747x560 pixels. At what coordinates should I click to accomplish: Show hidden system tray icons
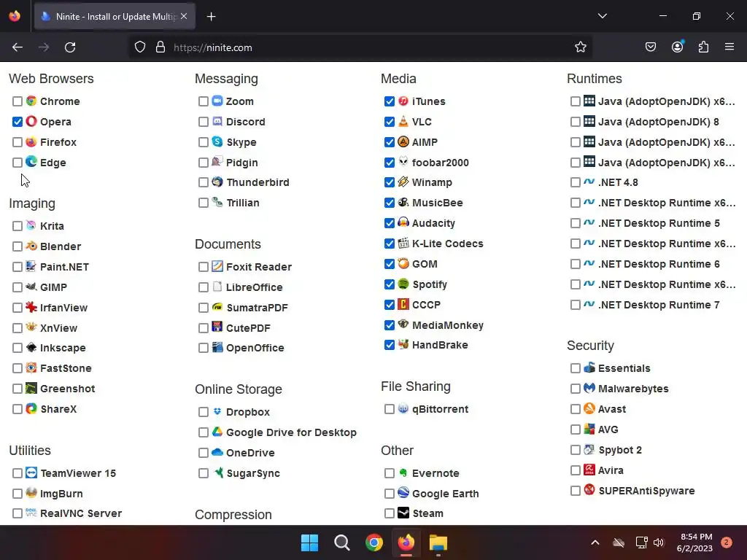[x=595, y=542]
